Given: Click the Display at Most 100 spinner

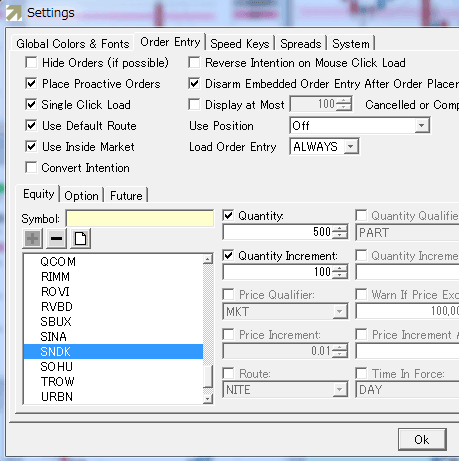Looking at the screenshot, I should pos(344,104).
